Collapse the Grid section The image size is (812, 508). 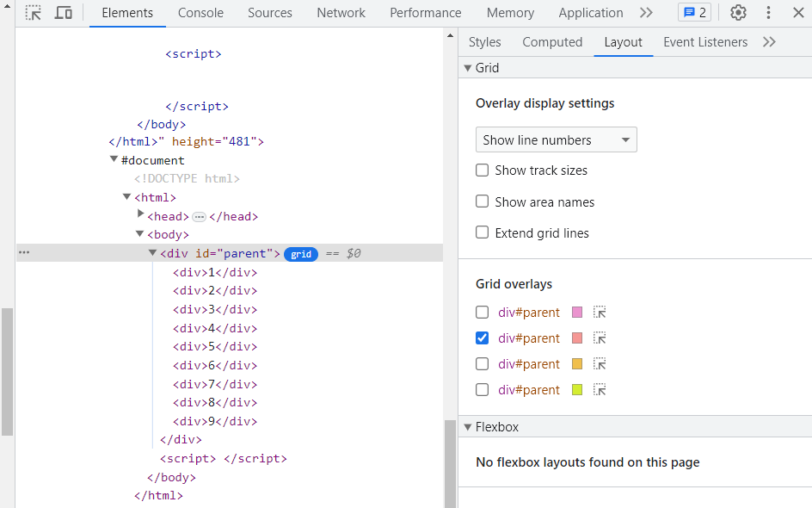[469, 68]
